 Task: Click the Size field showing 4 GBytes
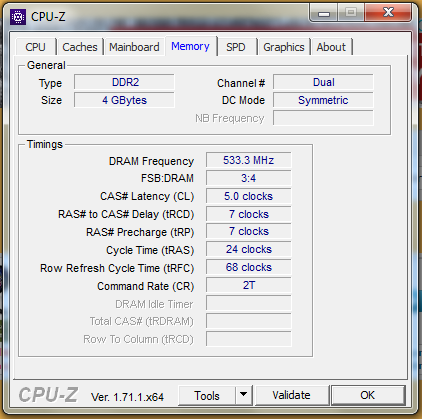[x=124, y=100]
